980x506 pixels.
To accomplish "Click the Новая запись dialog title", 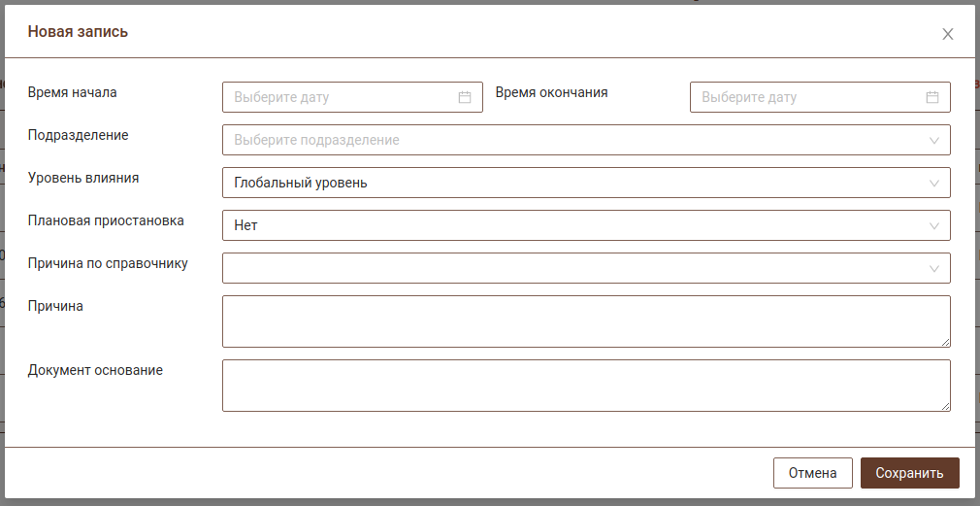I will (78, 32).
